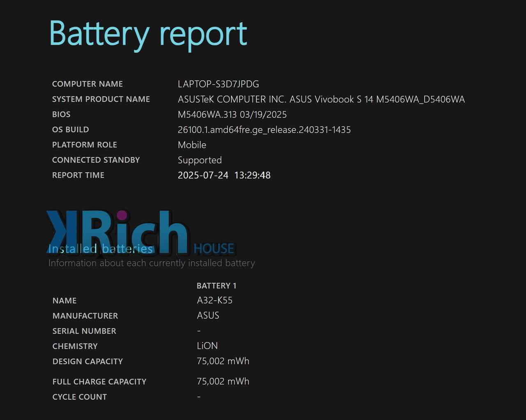Click the SERIAL NUMBER label
This screenshot has height=420, width=526.
tap(84, 331)
